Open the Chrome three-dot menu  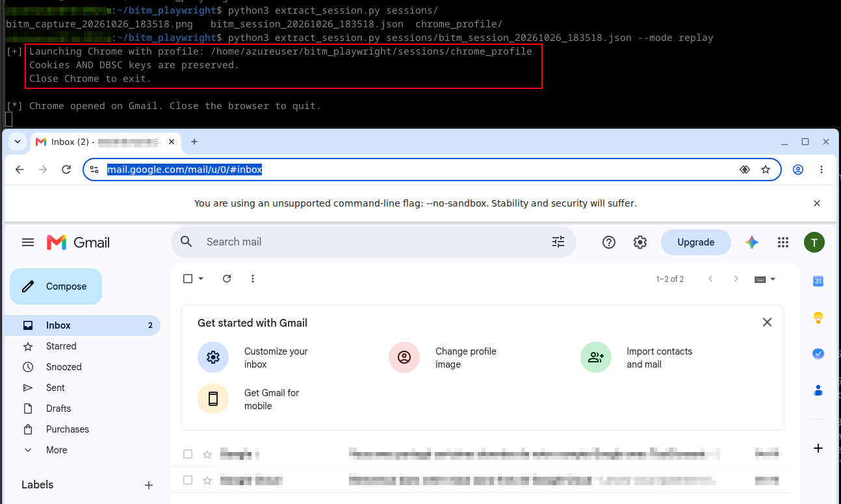tap(822, 170)
